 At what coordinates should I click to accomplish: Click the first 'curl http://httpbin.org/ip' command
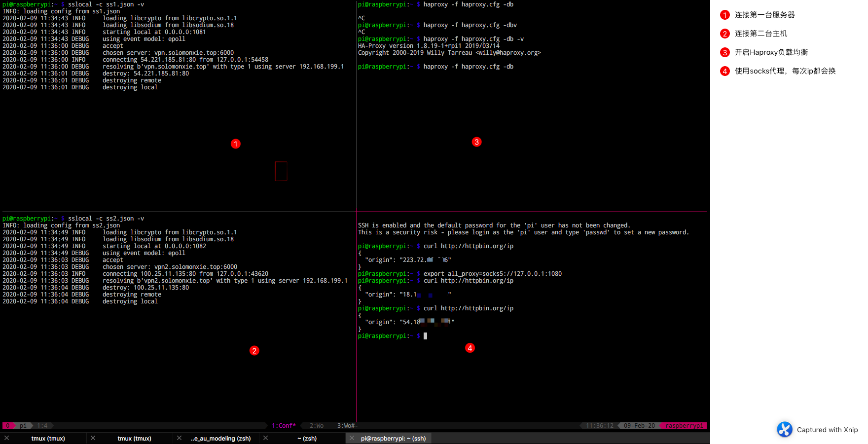(468, 246)
